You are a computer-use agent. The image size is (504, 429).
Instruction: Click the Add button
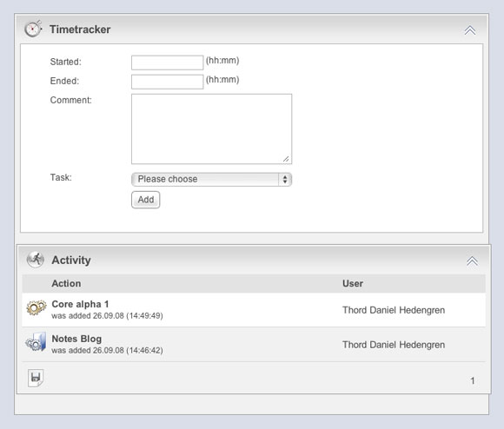coord(146,200)
